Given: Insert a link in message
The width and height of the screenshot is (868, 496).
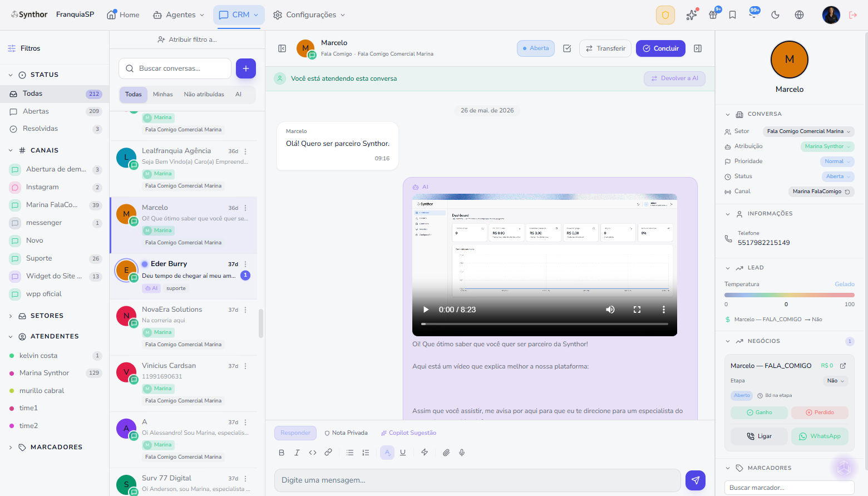Looking at the screenshot, I should [x=328, y=453].
